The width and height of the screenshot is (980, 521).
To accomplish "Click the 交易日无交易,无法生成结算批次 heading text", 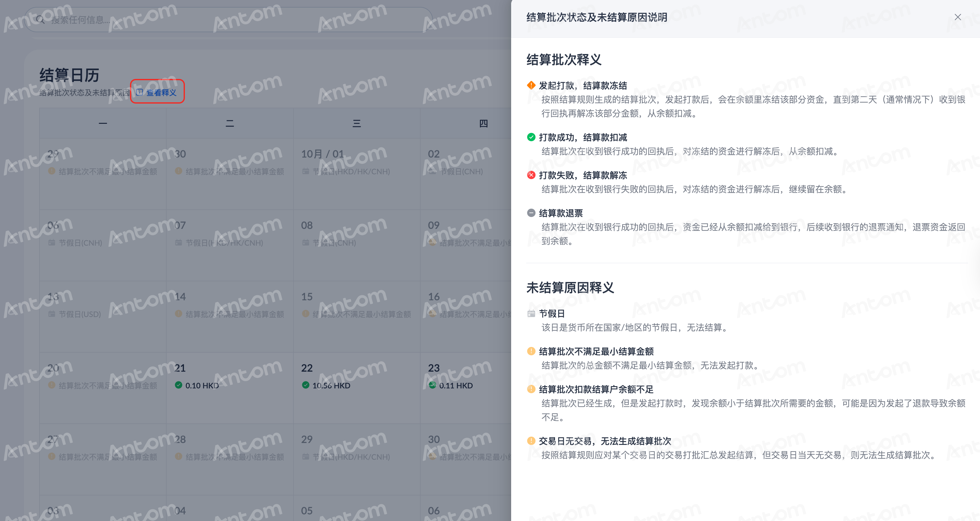I will (605, 441).
